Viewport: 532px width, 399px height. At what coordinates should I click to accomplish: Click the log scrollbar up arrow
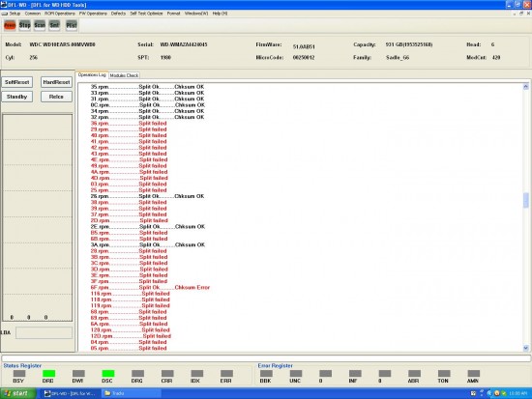tap(525, 86)
